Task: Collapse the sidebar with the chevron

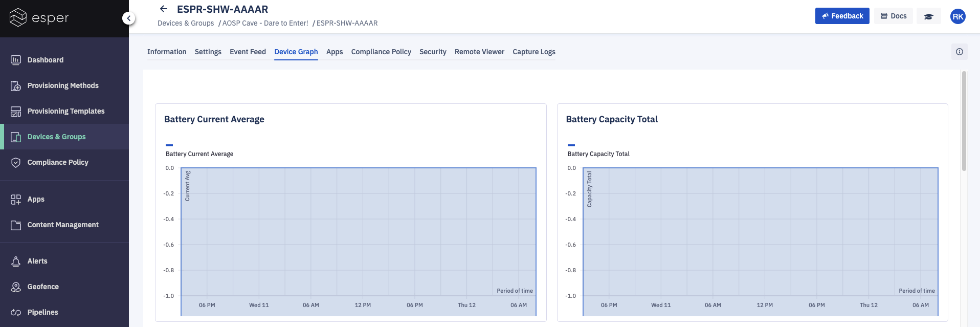Action: coord(129,18)
